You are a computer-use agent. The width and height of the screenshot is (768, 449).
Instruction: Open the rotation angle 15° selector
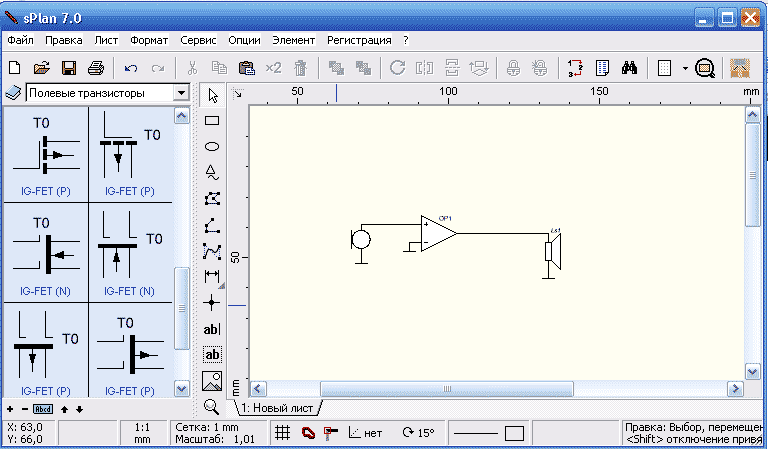418,433
